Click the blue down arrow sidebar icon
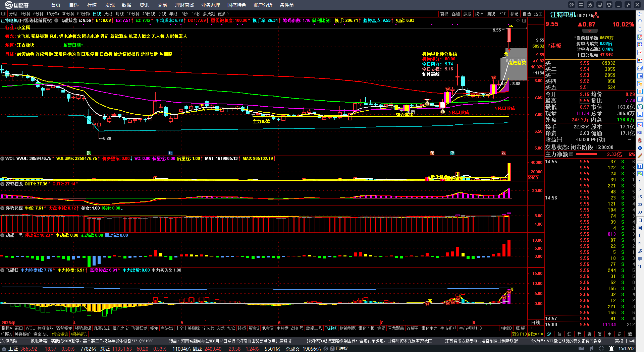 640,30
